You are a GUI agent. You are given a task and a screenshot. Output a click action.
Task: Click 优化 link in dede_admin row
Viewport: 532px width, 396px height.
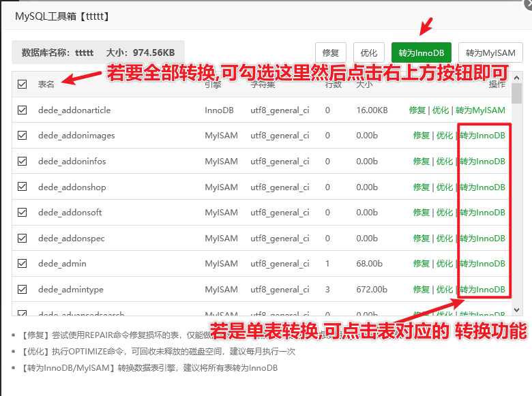pos(444,264)
